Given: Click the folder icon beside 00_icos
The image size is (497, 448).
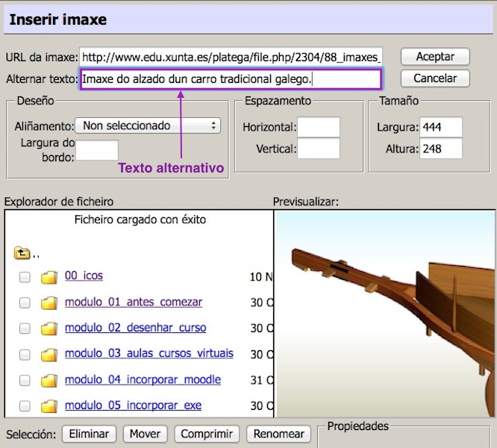Looking at the screenshot, I should [49, 277].
